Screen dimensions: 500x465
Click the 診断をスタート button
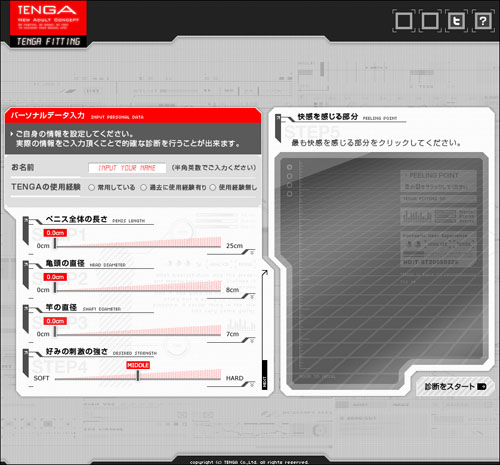pyautogui.click(x=455, y=387)
